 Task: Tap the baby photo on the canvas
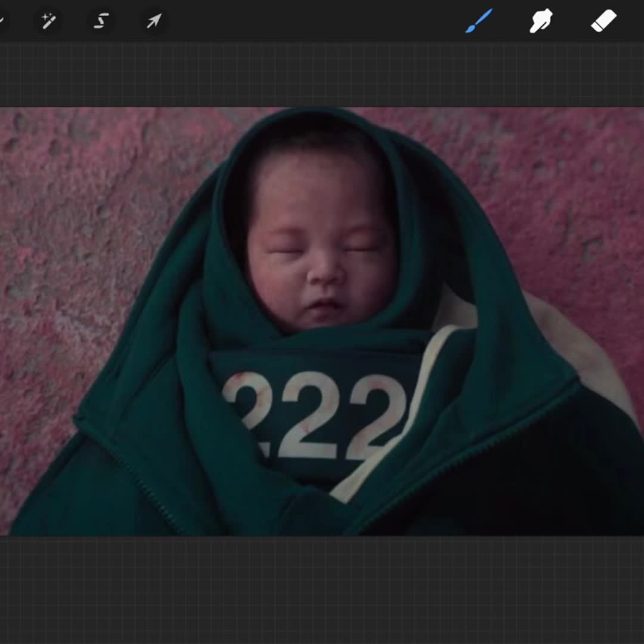(322, 321)
